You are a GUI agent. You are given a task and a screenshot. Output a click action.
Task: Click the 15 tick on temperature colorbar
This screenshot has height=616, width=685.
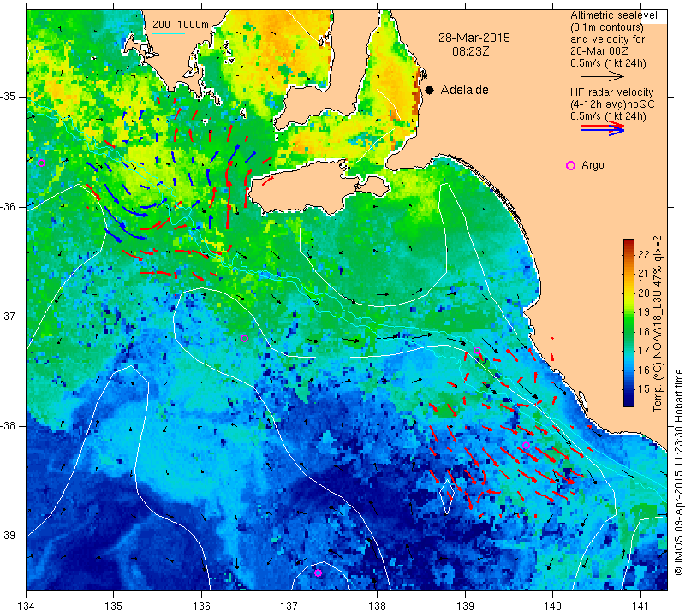644,389
